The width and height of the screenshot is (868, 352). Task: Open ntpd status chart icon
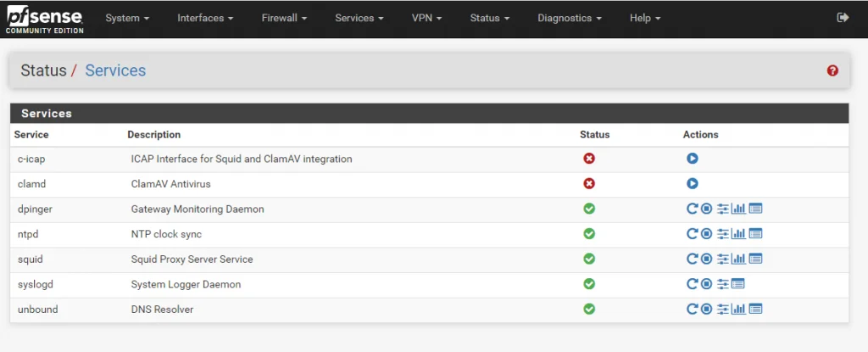point(738,234)
